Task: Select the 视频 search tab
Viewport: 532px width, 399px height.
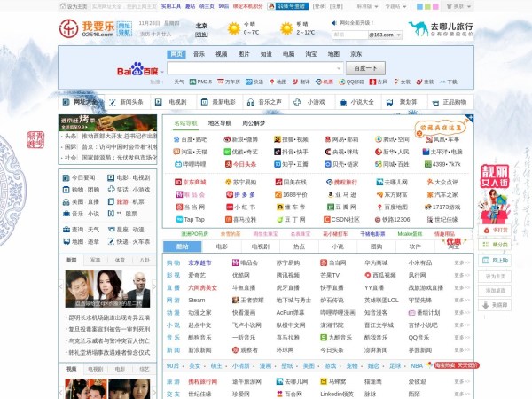Action: pyautogui.click(x=221, y=54)
